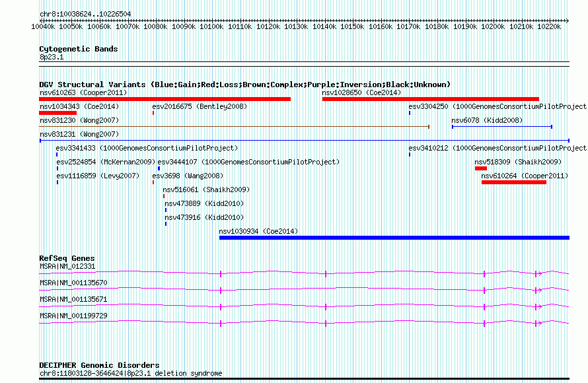Click the MSRA|NM_012331 transcript label

coord(67,267)
